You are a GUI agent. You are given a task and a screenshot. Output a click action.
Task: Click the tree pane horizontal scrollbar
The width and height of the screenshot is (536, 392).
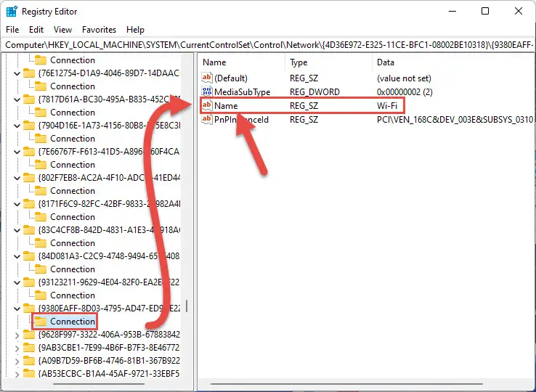point(100,384)
